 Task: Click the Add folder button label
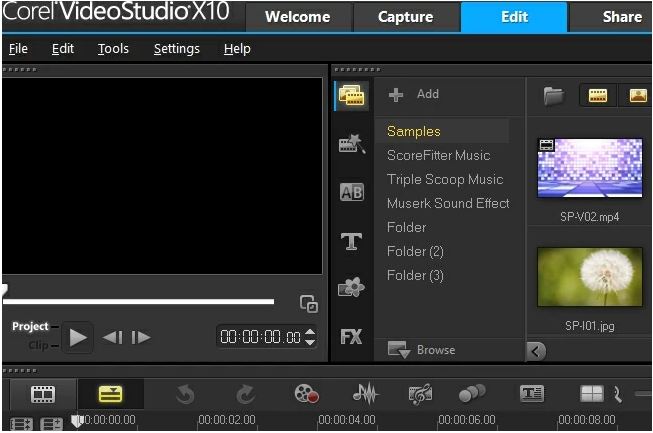(x=428, y=94)
